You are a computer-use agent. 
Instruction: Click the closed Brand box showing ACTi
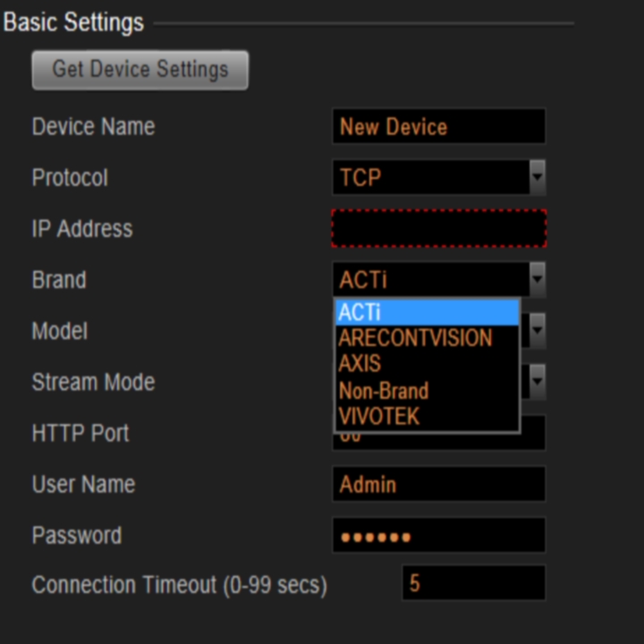(x=429, y=280)
